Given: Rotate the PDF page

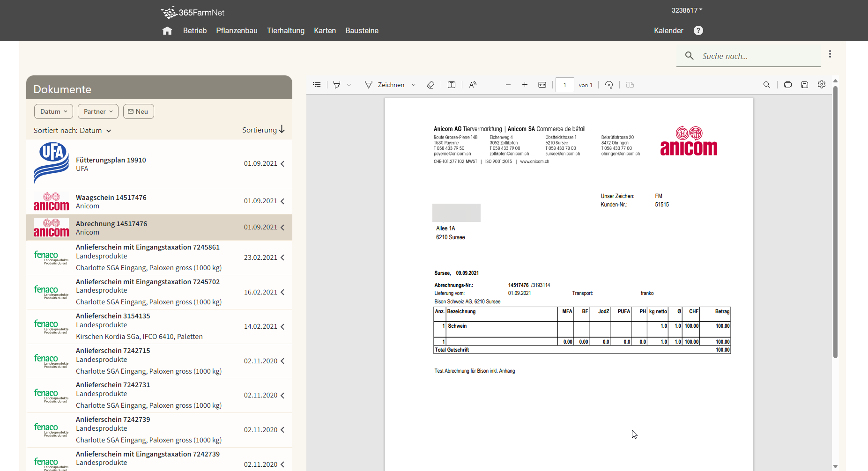Looking at the screenshot, I should 609,85.
